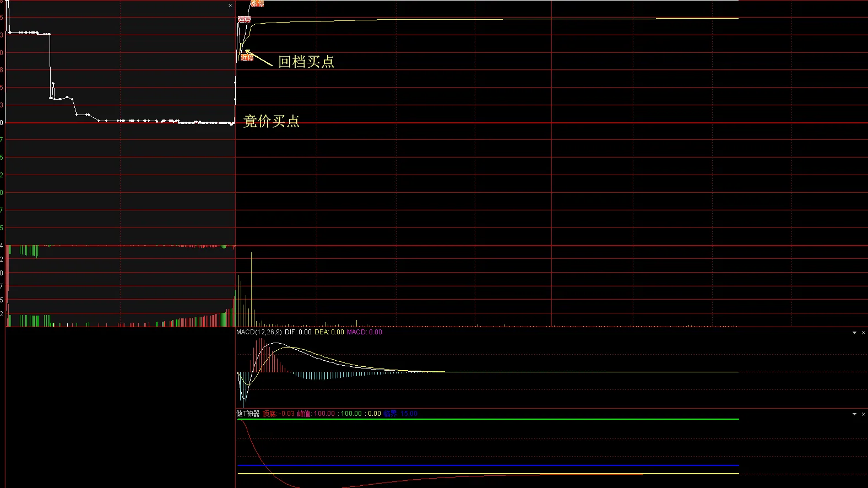
Task: Click the magenta MACD value label
Action: pos(364,332)
